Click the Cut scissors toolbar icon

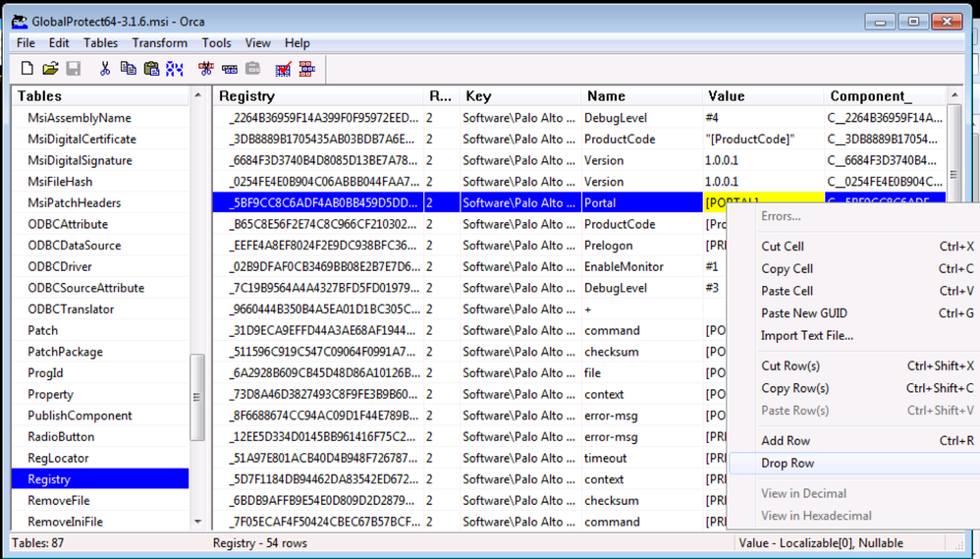coord(104,69)
